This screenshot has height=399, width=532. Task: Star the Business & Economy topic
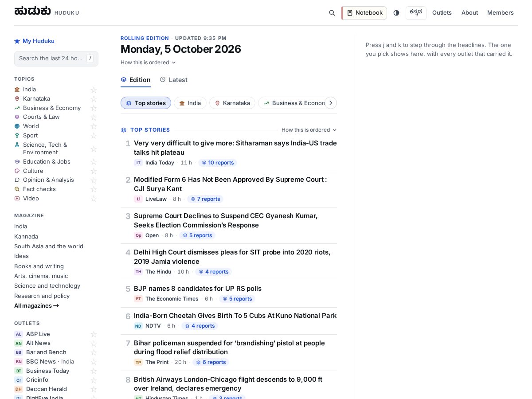(94, 108)
